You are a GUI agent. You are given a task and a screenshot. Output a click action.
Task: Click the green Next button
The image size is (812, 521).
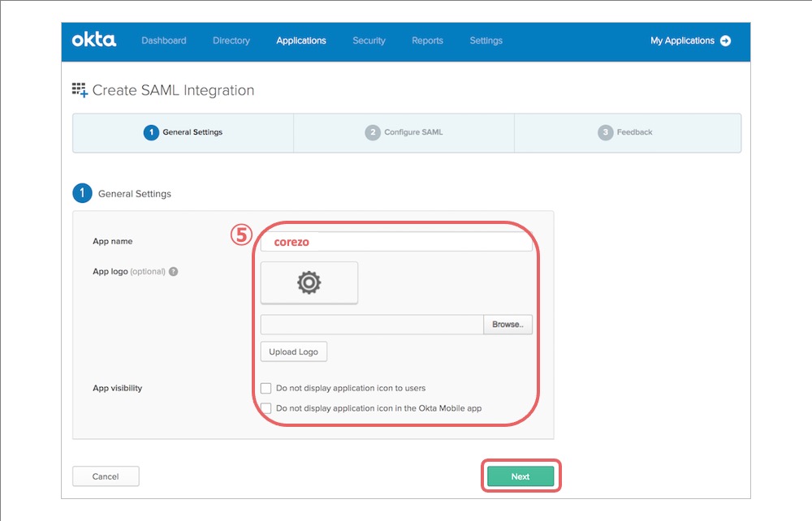tap(520, 476)
